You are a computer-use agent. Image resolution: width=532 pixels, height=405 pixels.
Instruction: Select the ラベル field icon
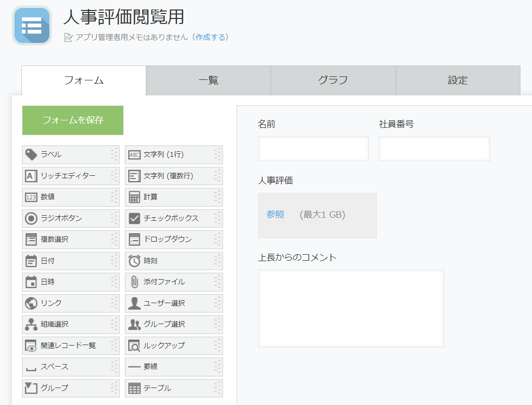pos(31,154)
